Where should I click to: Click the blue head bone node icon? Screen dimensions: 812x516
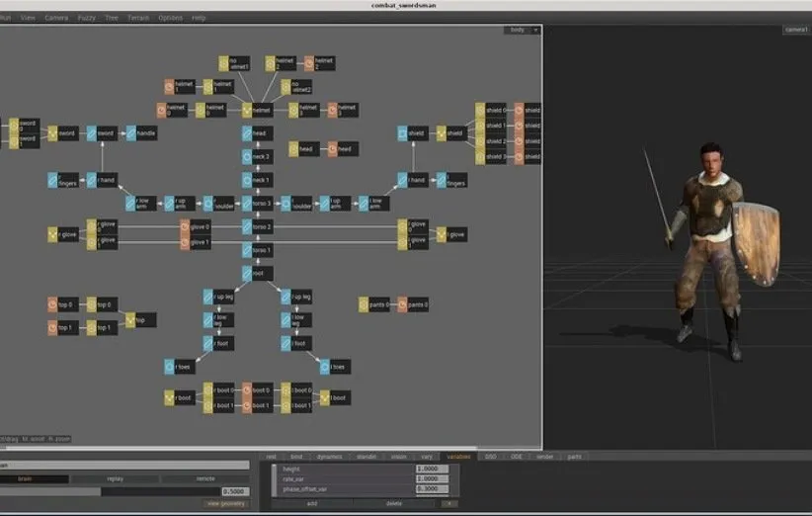click(x=246, y=133)
